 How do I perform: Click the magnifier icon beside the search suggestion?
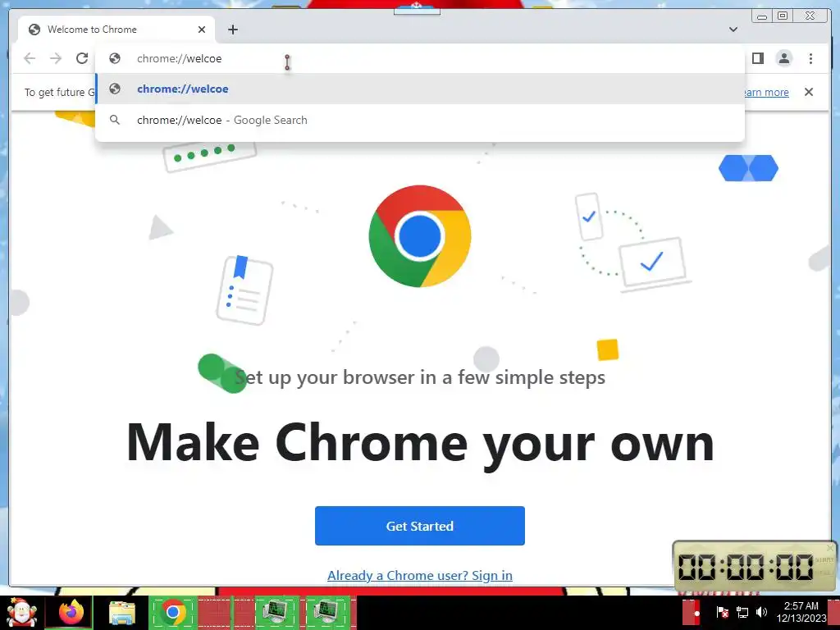tap(115, 120)
